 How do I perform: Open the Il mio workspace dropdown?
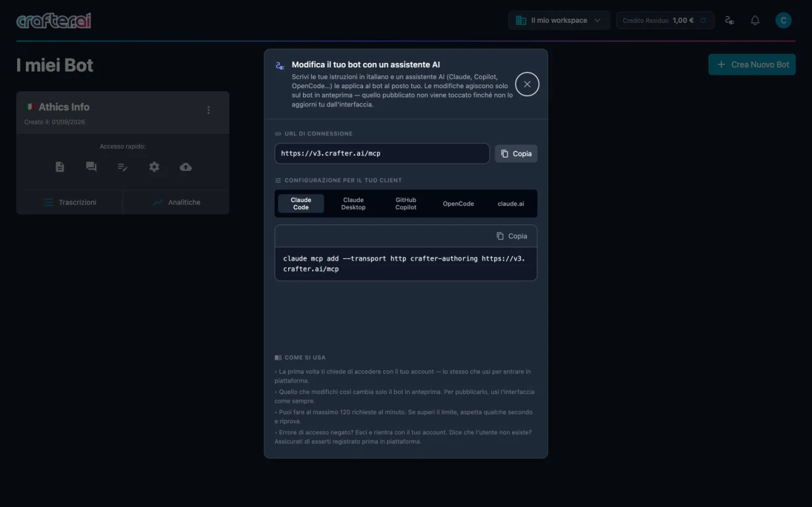pos(559,20)
